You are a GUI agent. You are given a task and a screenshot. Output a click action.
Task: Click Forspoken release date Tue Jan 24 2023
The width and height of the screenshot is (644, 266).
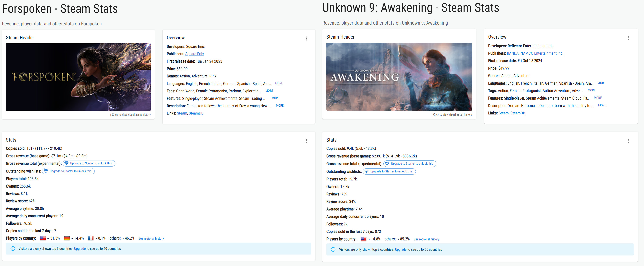tap(209, 61)
